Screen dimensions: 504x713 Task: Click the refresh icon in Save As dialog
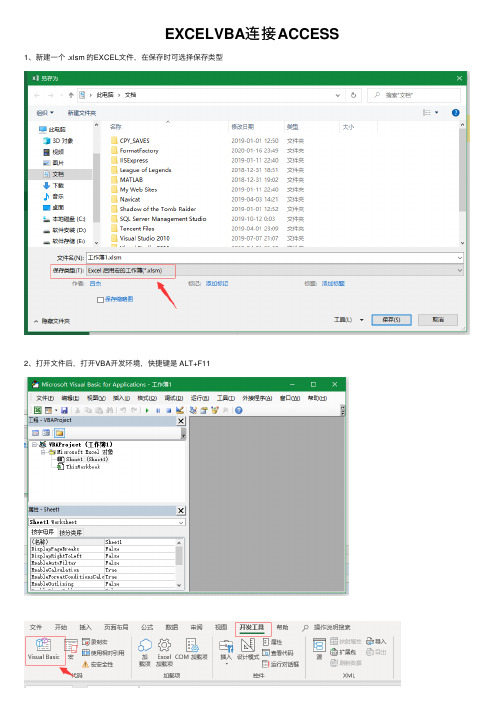tap(353, 95)
